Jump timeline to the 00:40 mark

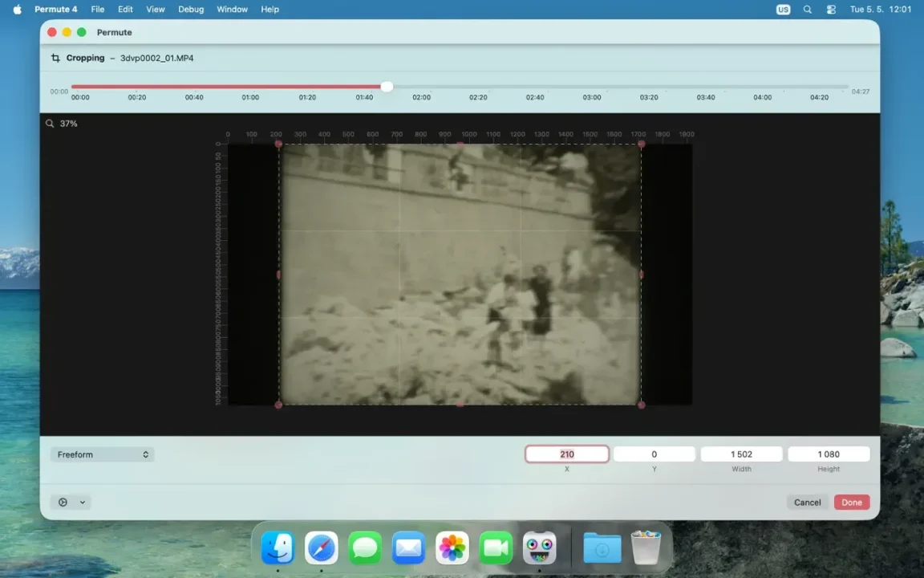click(194, 97)
